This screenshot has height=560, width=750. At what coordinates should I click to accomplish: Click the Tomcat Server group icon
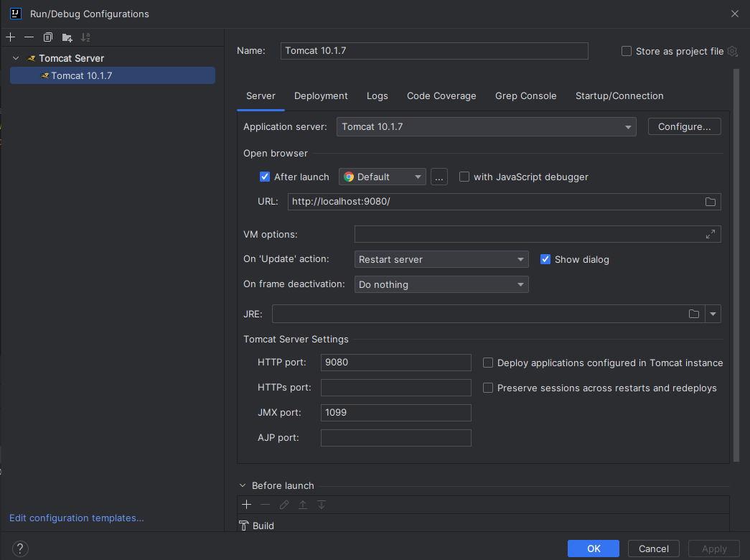(32, 58)
